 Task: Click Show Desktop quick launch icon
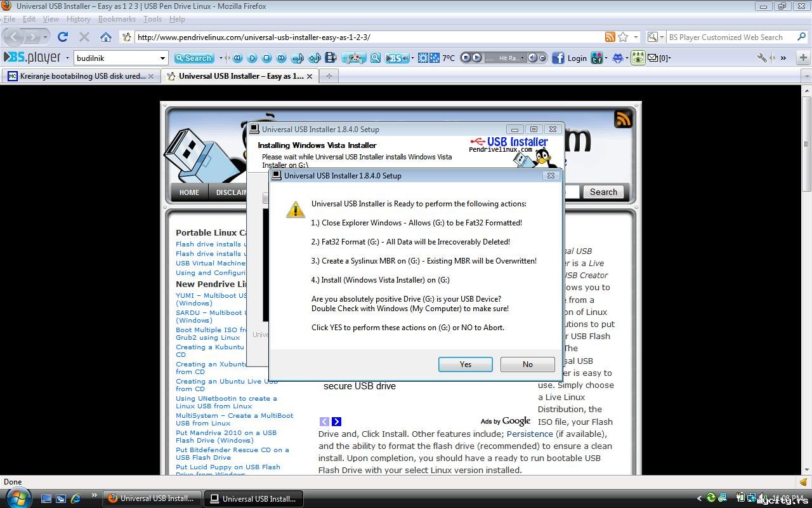tap(46, 498)
